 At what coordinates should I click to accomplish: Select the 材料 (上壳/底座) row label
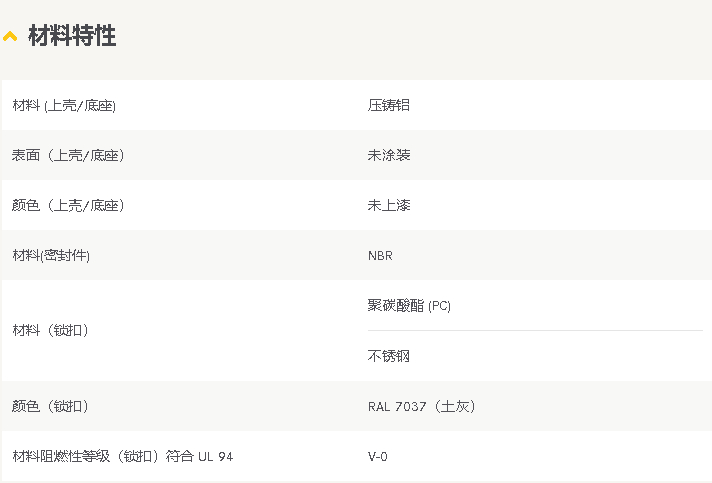click(x=64, y=105)
